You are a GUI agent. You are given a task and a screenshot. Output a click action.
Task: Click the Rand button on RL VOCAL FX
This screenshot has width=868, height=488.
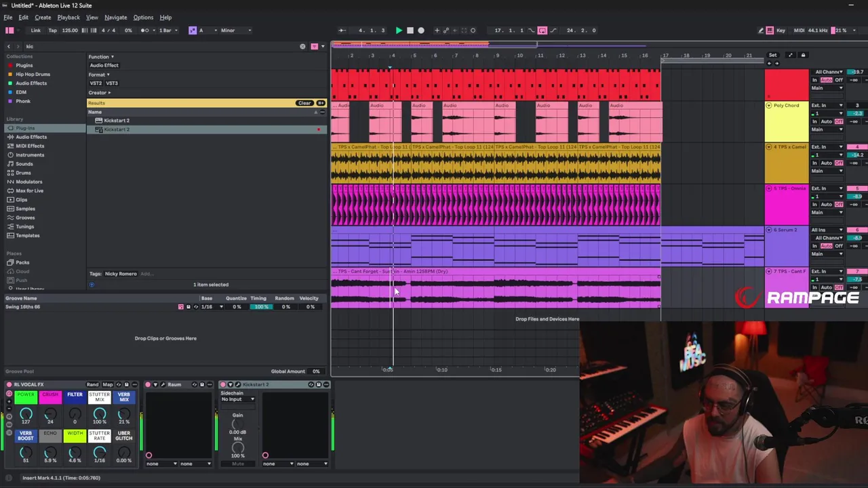(92, 384)
